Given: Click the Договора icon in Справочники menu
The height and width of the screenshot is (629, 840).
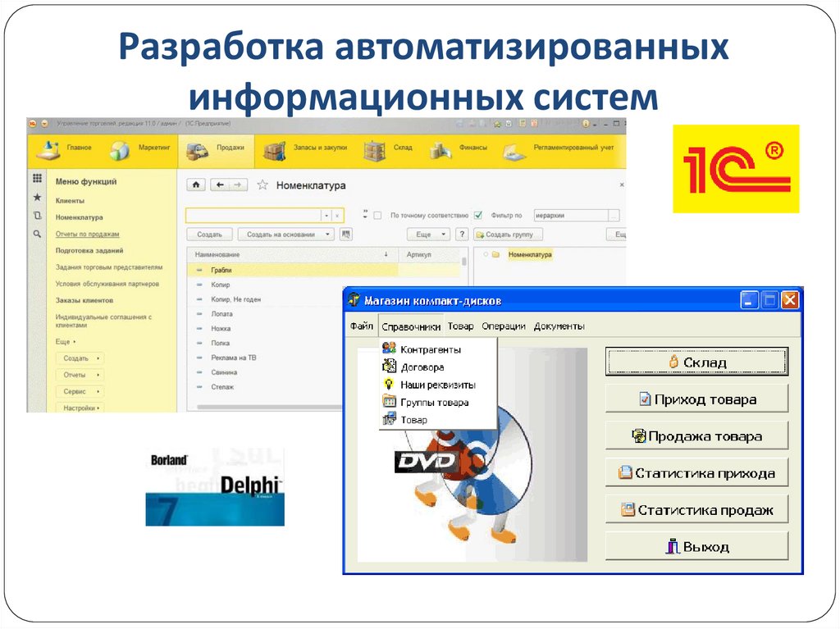Looking at the screenshot, I should [x=389, y=366].
